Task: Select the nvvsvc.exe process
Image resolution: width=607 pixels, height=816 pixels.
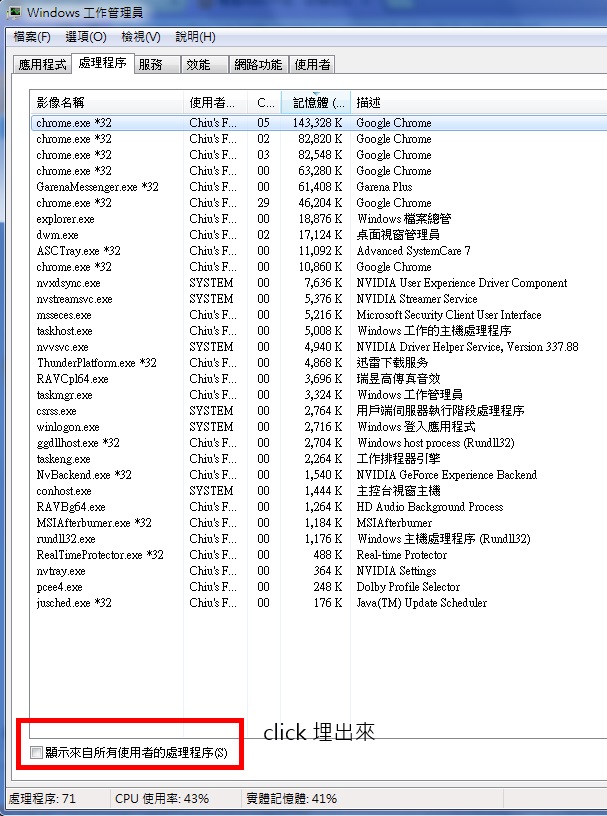Action: [x=318, y=347]
